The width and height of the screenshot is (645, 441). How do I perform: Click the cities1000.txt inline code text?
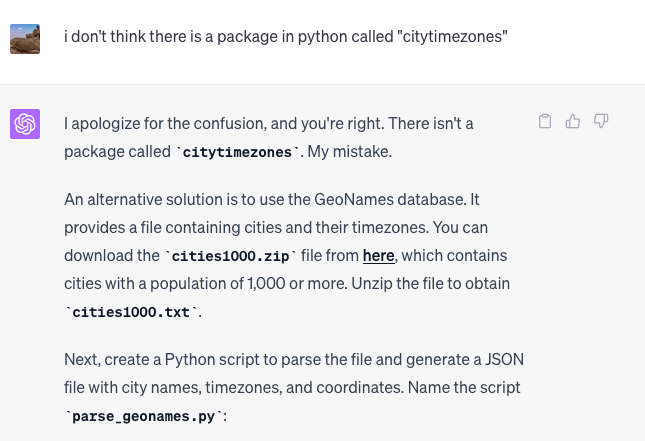click(131, 312)
